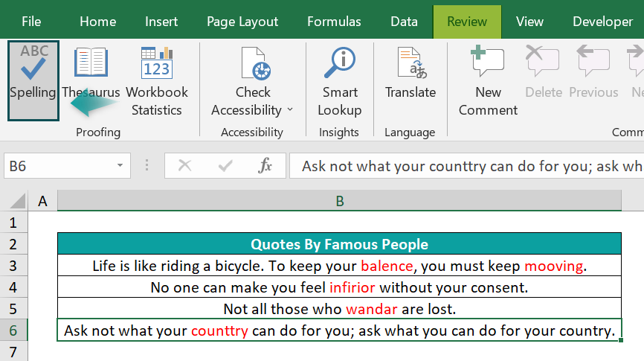The image size is (644, 361).
Task: Open the Name Box dropdown arrow
Action: click(x=120, y=166)
